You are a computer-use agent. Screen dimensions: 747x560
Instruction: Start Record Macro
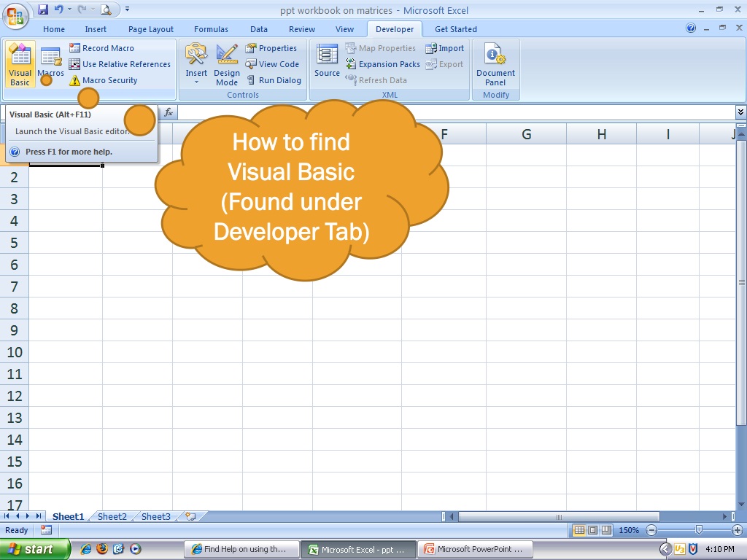[x=101, y=48]
